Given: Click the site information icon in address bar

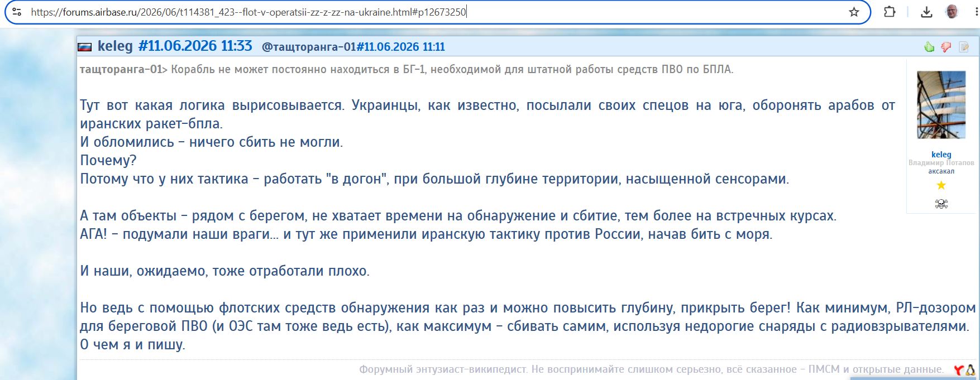Looking at the screenshot, I should pos(17,12).
